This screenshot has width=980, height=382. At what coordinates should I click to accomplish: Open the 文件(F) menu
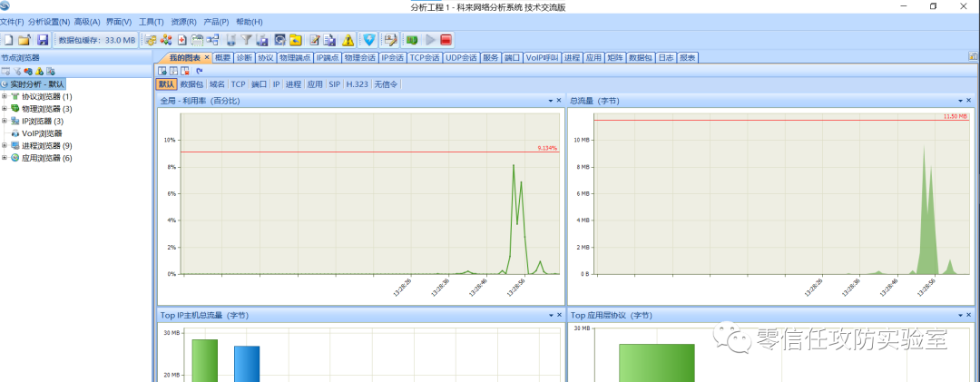(x=12, y=22)
